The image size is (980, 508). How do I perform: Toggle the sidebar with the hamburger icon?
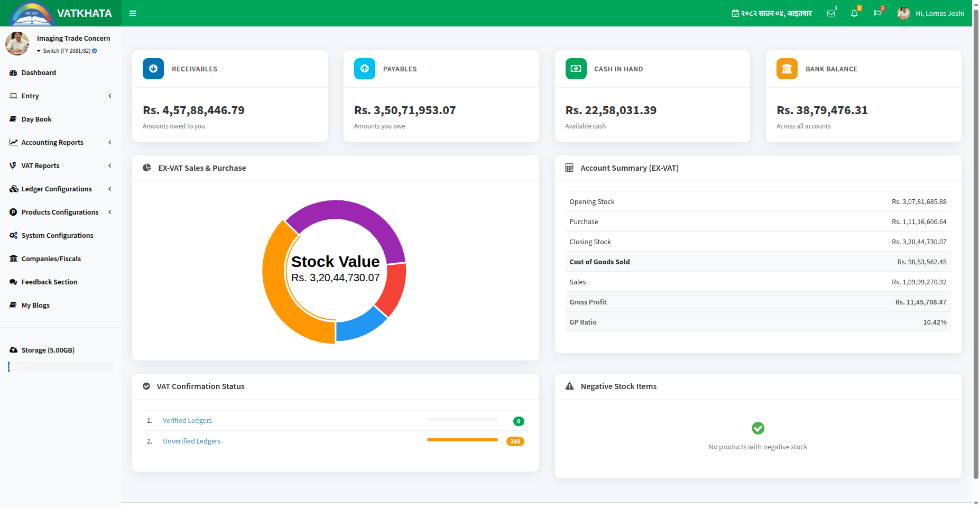coord(133,13)
